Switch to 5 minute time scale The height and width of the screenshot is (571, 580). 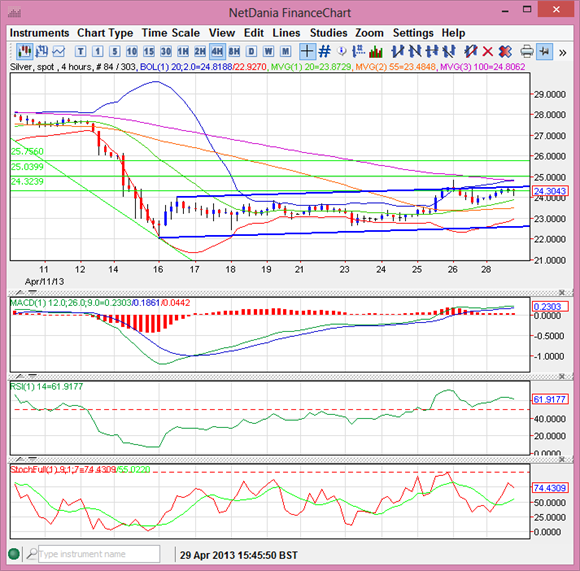point(115,51)
